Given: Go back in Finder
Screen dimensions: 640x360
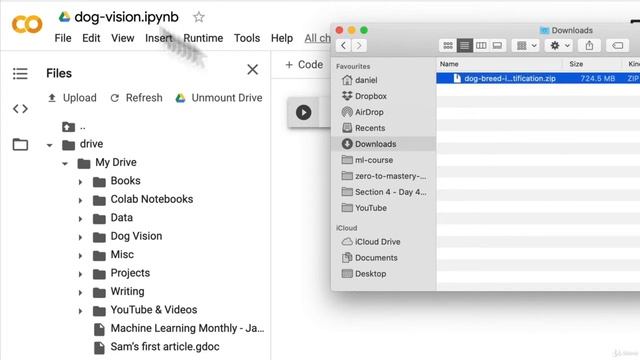Looking at the screenshot, I should (344, 46).
